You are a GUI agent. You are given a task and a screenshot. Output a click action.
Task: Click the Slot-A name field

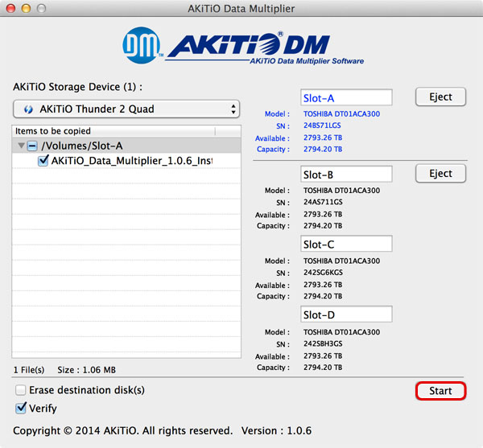[x=346, y=98]
